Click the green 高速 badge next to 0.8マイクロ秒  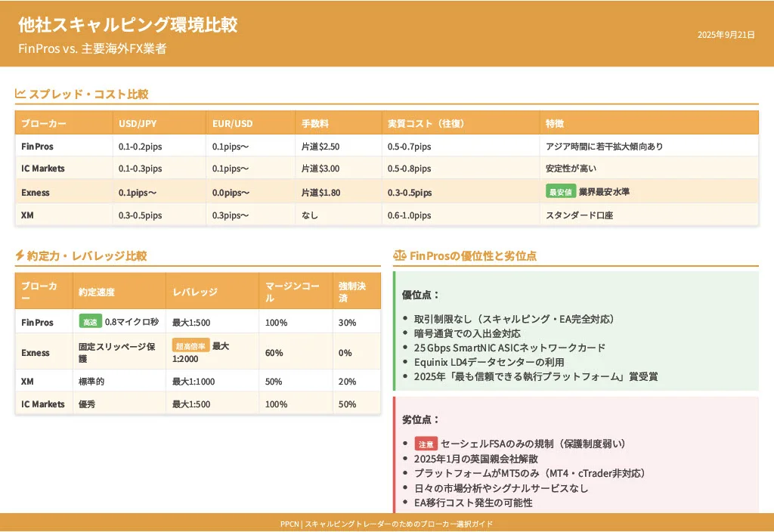[90, 322]
